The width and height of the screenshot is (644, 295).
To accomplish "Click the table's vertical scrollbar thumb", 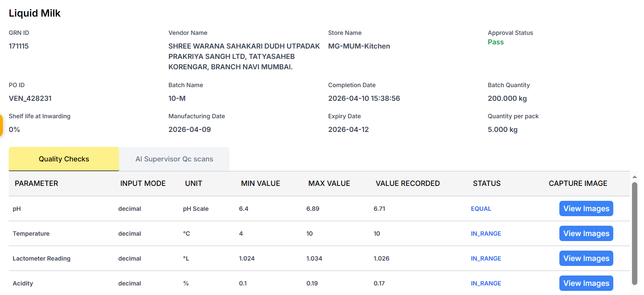I will (x=634, y=232).
